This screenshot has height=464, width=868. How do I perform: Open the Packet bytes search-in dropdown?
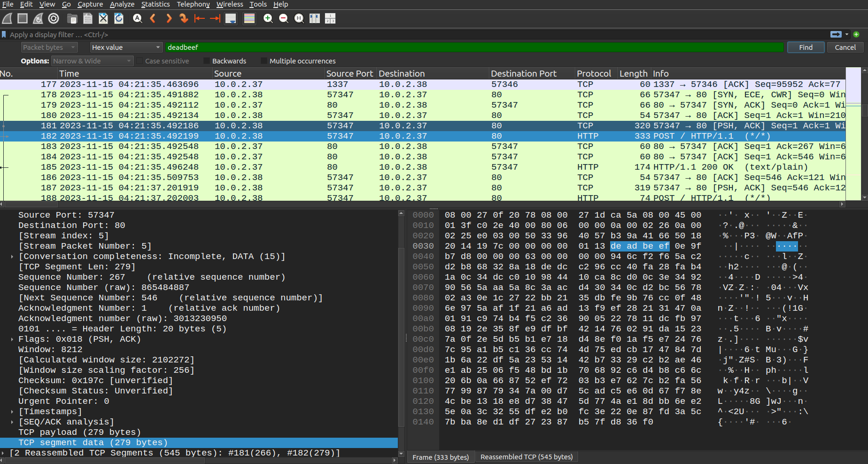[49, 47]
